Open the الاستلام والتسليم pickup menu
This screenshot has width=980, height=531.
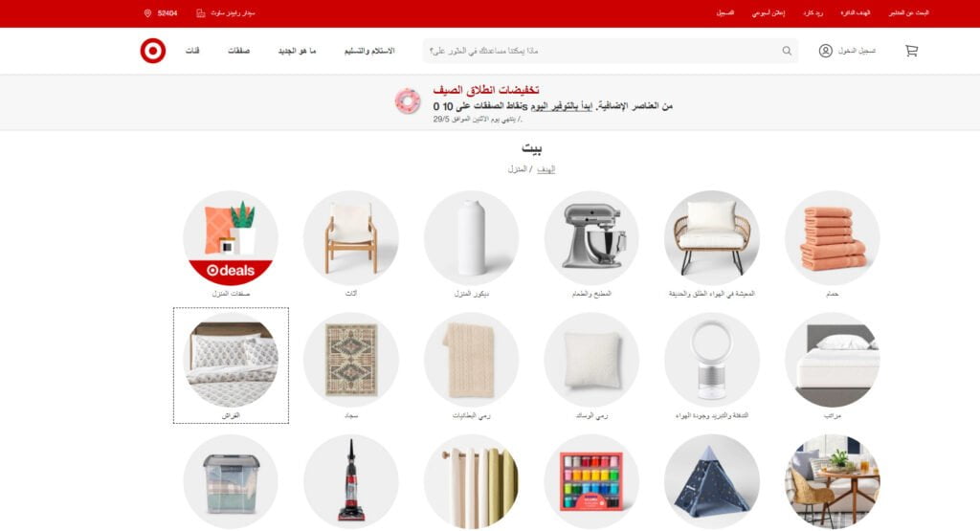click(369, 51)
